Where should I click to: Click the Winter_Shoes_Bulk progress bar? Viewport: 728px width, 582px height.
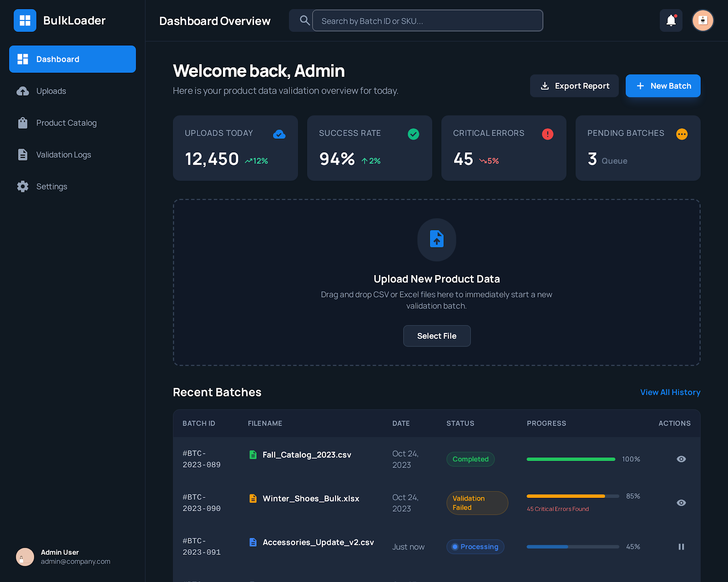point(572,496)
